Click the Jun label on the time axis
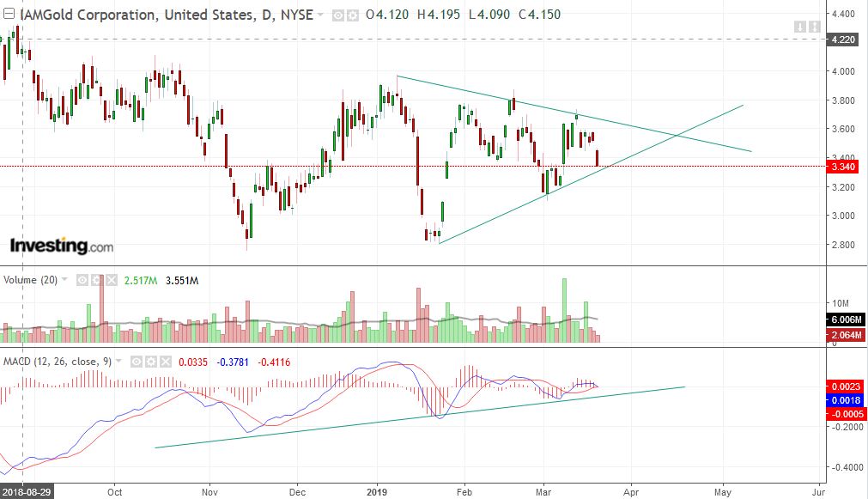 (819, 492)
